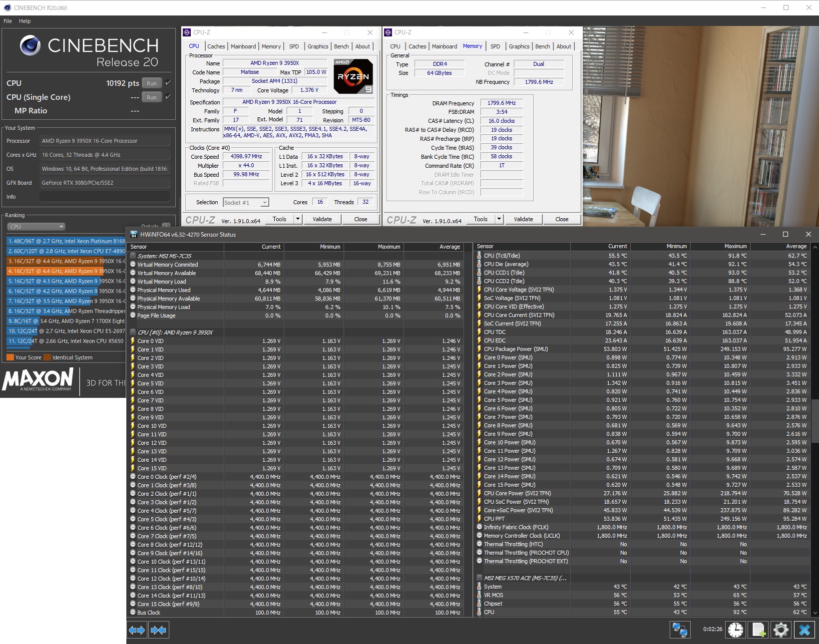Open HWiNFO remote network monitoring icon

[680, 630]
